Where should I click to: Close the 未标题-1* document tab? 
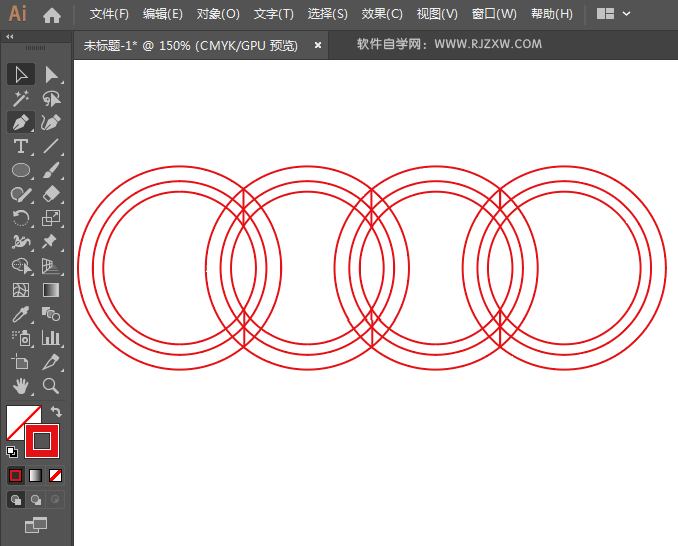pyautogui.click(x=318, y=45)
